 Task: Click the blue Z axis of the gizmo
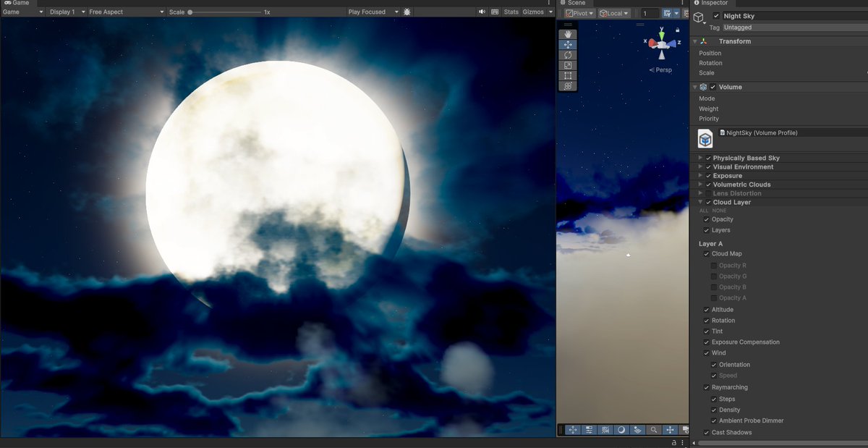[x=673, y=43]
